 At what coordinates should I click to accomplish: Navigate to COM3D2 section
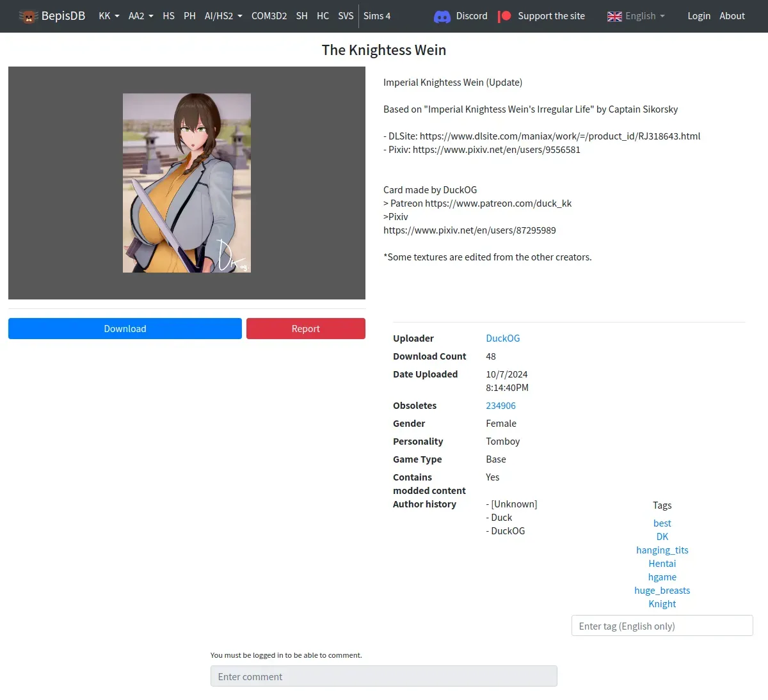(269, 16)
